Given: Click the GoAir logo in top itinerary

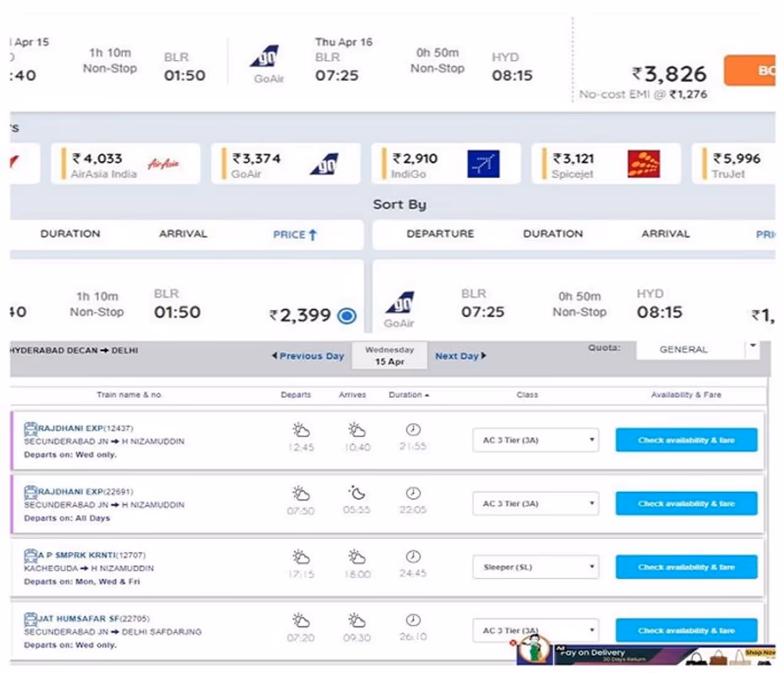Looking at the screenshot, I should (x=265, y=58).
